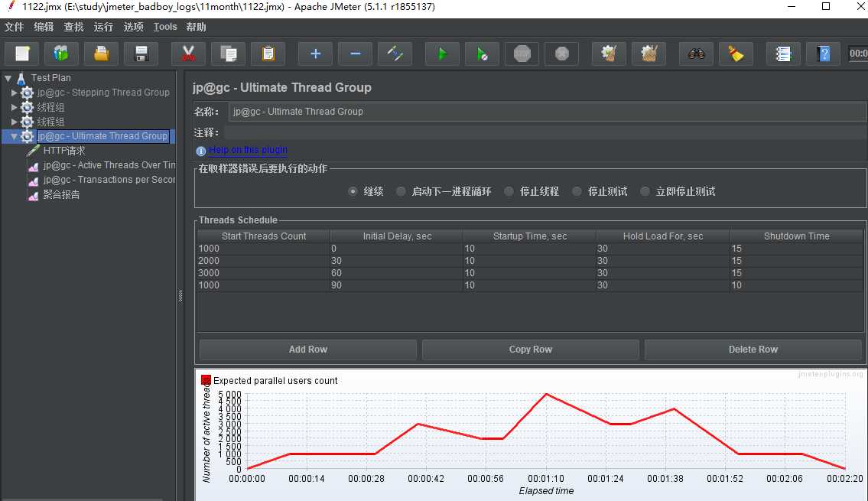This screenshot has height=501, width=868.
Task: Click the Delete Row button
Action: click(753, 350)
